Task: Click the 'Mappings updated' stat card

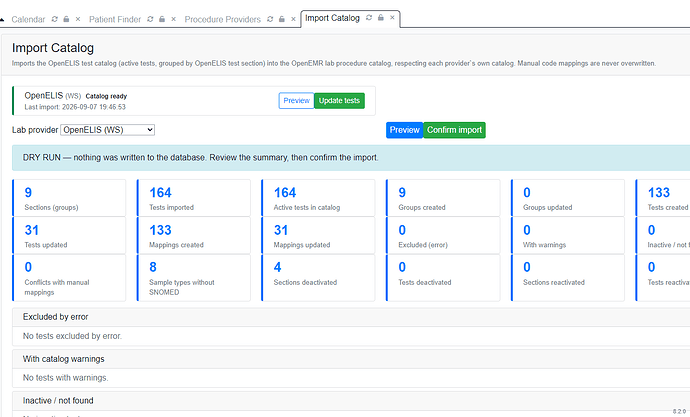Action: coord(318,235)
